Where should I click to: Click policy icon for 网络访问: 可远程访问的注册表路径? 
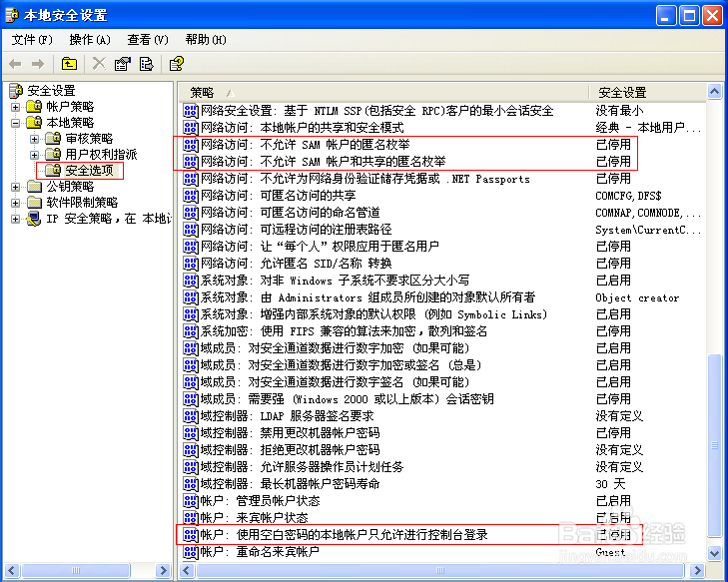click(x=191, y=230)
